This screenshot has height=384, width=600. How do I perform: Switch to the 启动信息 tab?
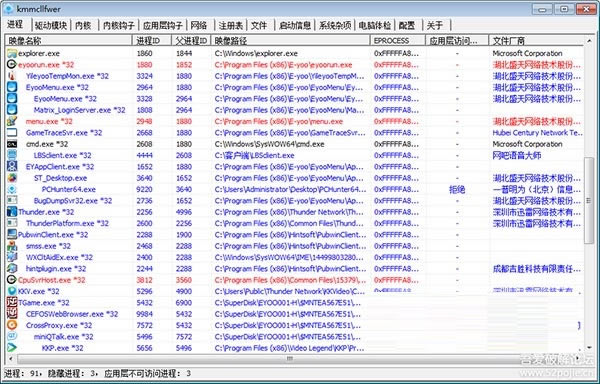(x=295, y=25)
